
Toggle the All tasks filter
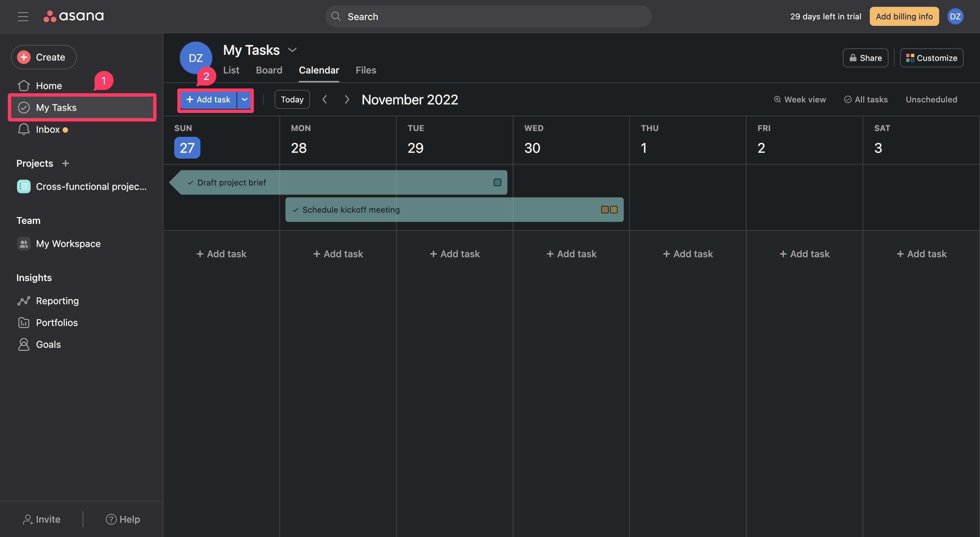coord(866,99)
